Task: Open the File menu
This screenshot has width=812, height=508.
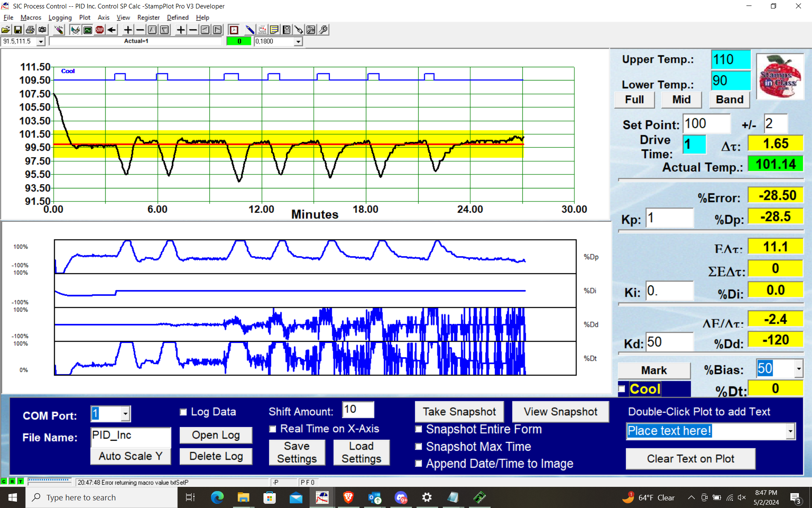Action: coord(8,17)
